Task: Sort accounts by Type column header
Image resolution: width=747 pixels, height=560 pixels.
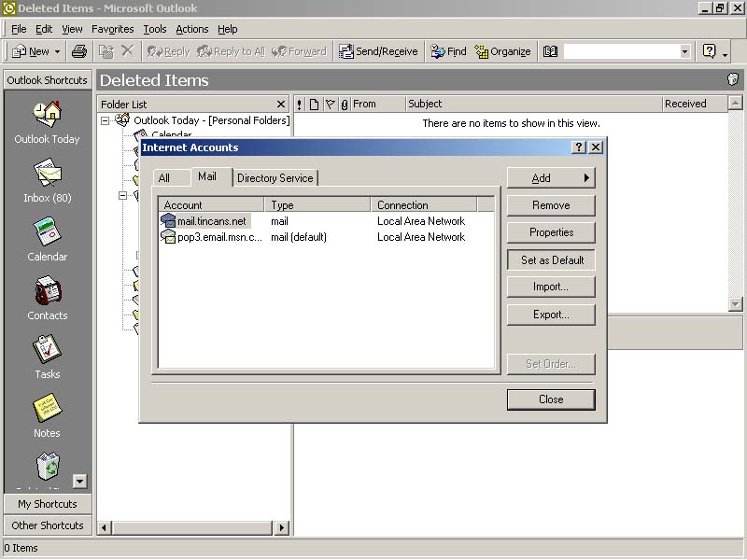Action: click(x=317, y=204)
